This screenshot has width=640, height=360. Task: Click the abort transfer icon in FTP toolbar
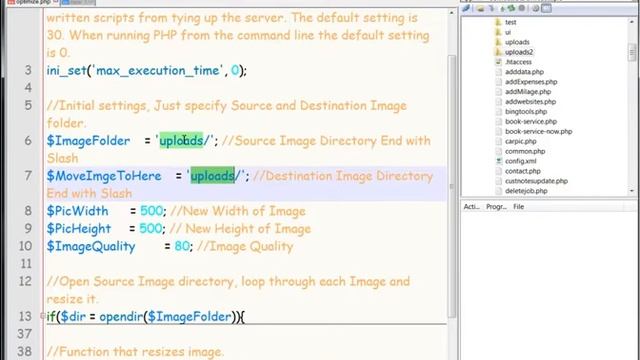(x=522, y=8)
